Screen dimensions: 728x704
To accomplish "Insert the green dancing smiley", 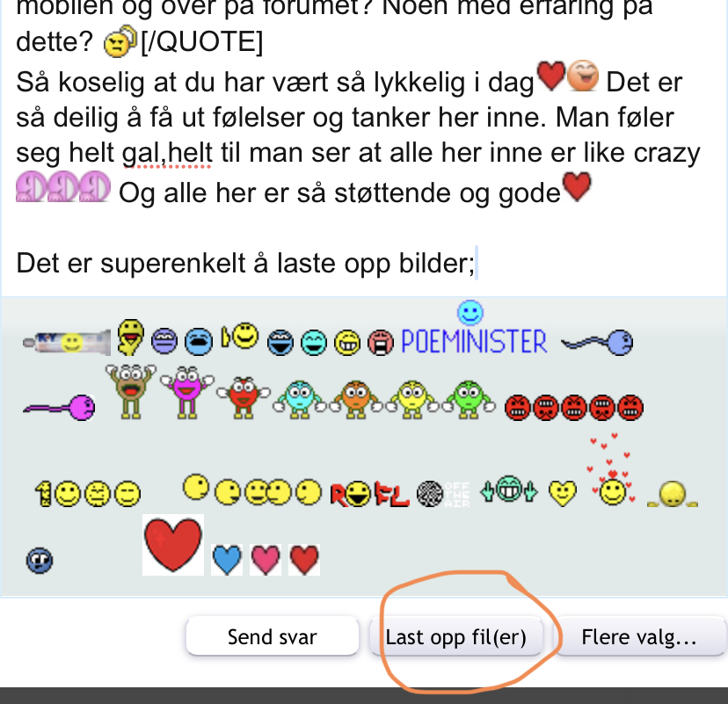I will pos(470,399).
